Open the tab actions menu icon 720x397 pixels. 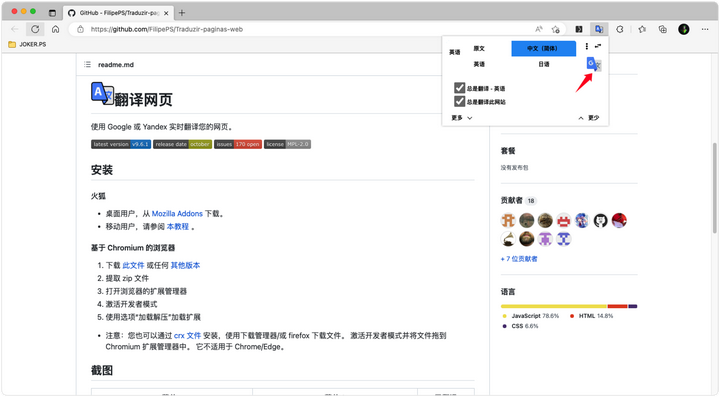click(x=52, y=13)
